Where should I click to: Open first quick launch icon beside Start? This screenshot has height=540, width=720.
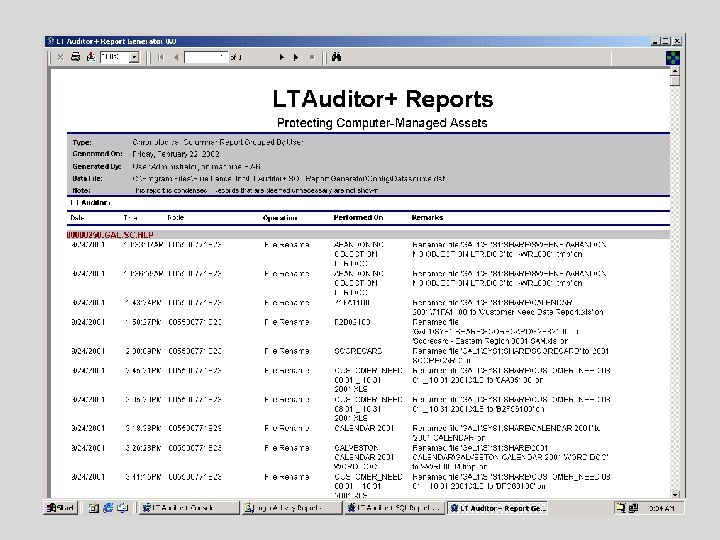94,508
